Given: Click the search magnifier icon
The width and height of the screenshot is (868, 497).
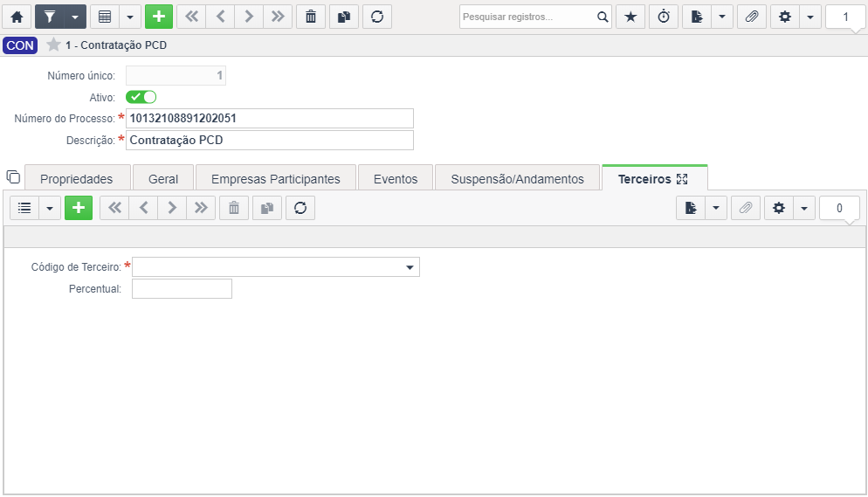Looking at the screenshot, I should click(603, 17).
